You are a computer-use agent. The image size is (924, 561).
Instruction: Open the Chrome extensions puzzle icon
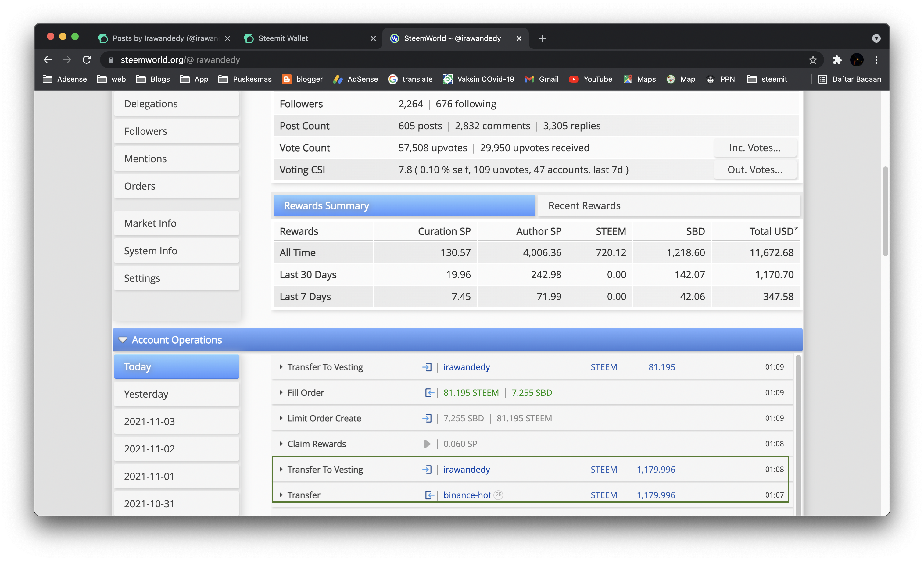(837, 60)
